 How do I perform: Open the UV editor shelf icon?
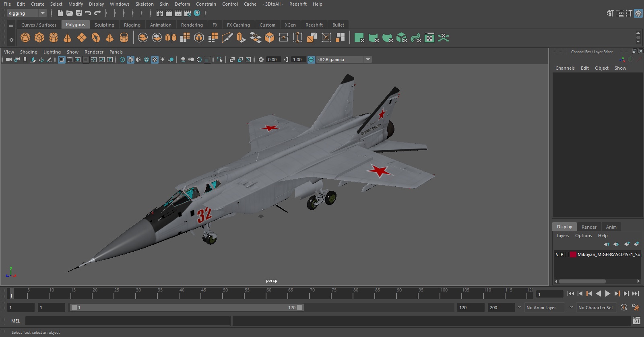429,38
